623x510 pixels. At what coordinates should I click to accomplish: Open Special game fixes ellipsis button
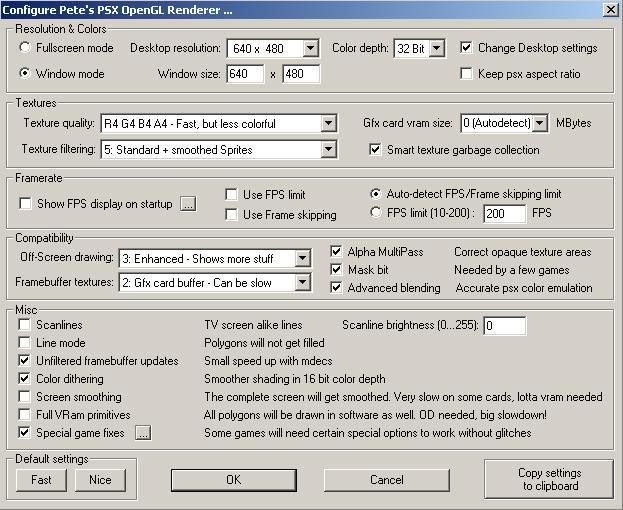[143, 433]
